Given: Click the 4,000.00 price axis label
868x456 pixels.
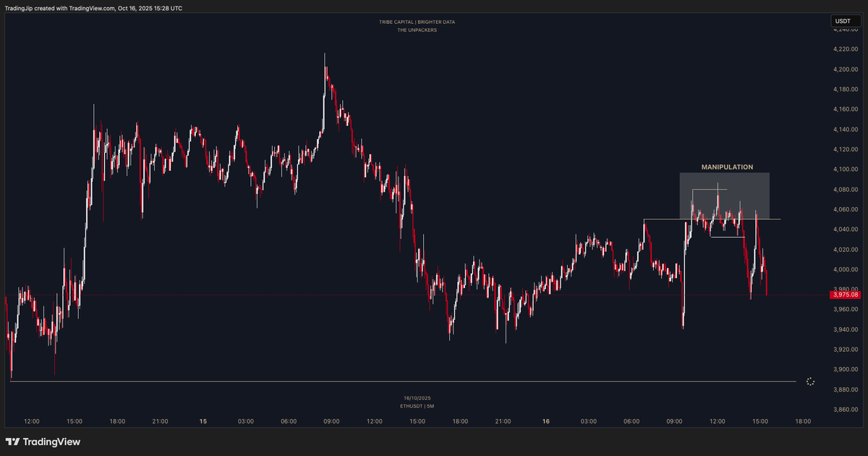Looking at the screenshot, I should pyautogui.click(x=845, y=269).
